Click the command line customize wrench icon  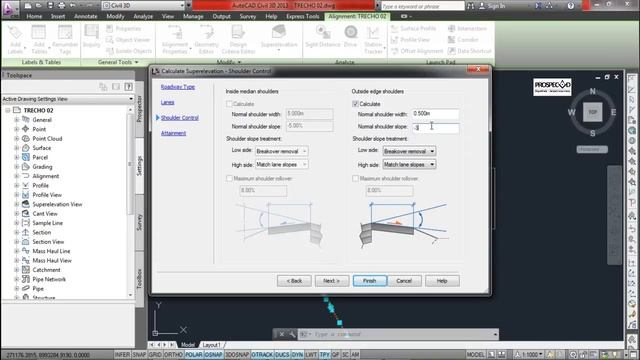point(292,334)
